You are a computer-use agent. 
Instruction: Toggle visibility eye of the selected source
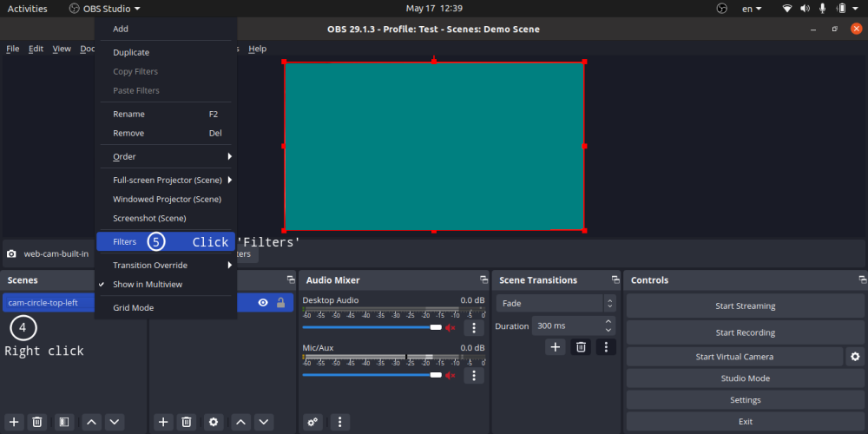tap(264, 303)
